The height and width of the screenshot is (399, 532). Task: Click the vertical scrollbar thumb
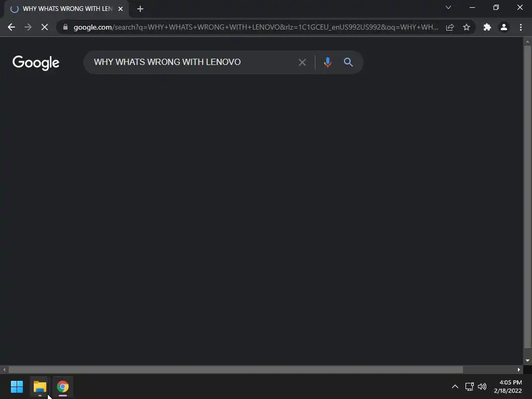(527, 197)
